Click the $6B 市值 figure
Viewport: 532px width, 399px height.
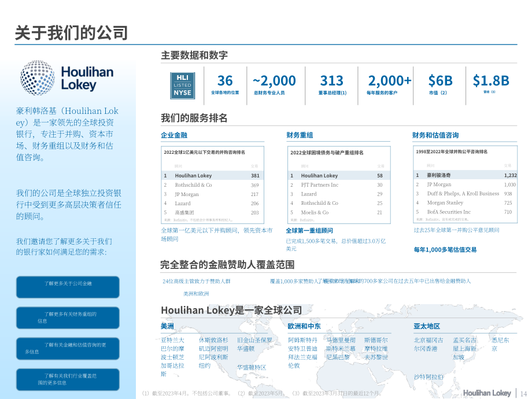coord(440,85)
